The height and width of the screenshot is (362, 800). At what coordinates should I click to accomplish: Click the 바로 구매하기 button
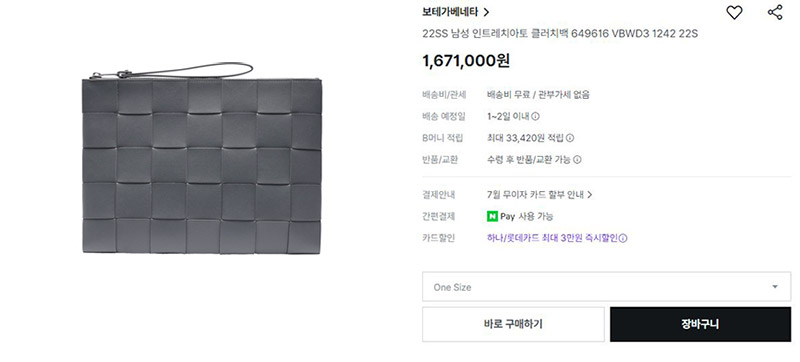tap(513, 324)
